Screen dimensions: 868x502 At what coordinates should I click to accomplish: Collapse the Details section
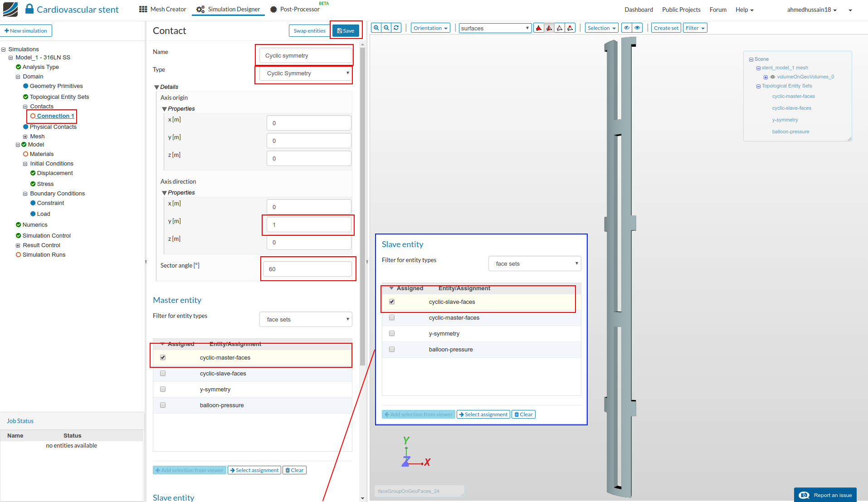pos(156,87)
